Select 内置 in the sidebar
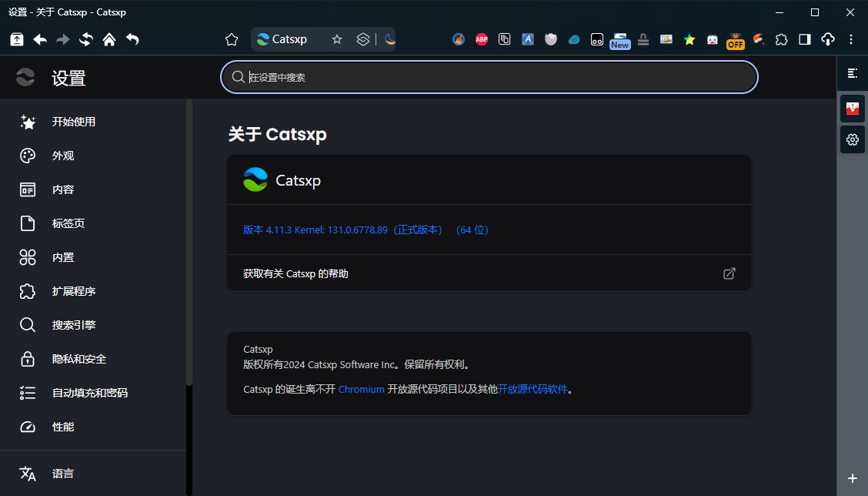This screenshot has width=868, height=496. 63,257
